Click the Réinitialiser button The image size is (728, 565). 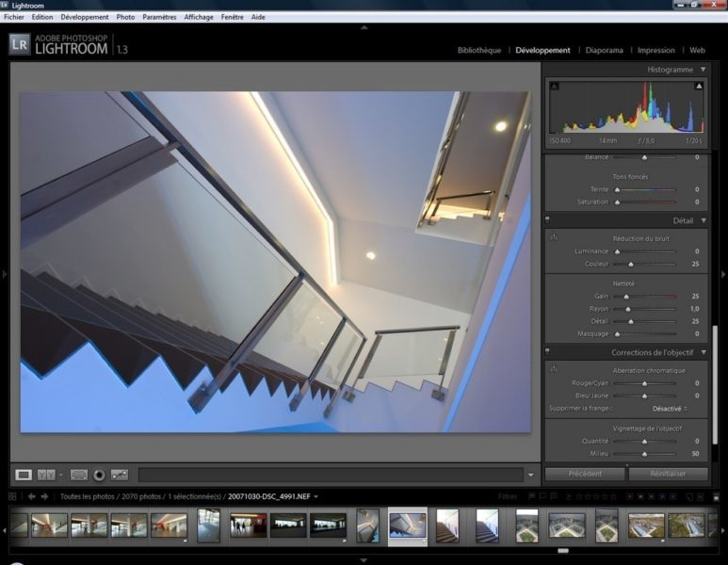click(x=669, y=474)
